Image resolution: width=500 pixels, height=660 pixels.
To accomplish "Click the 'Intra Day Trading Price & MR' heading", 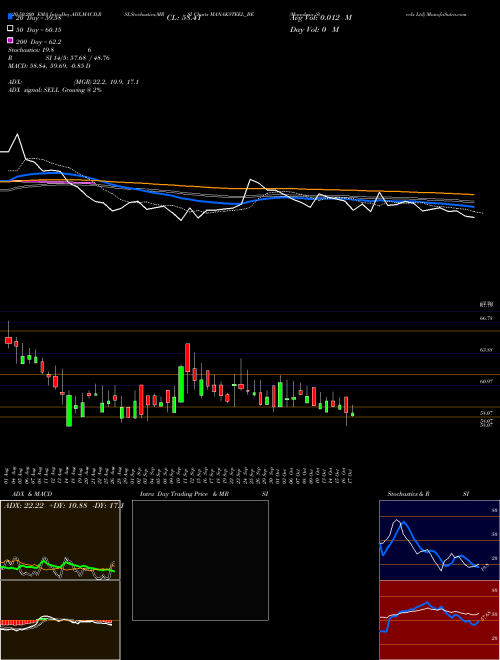I will coord(184,494).
